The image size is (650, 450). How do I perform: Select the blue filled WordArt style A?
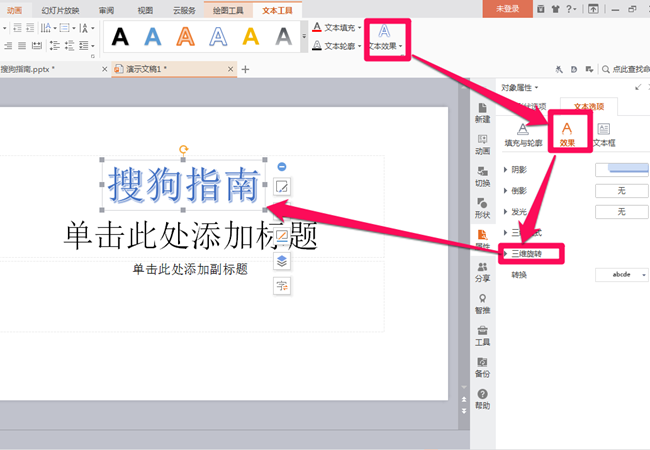click(153, 36)
